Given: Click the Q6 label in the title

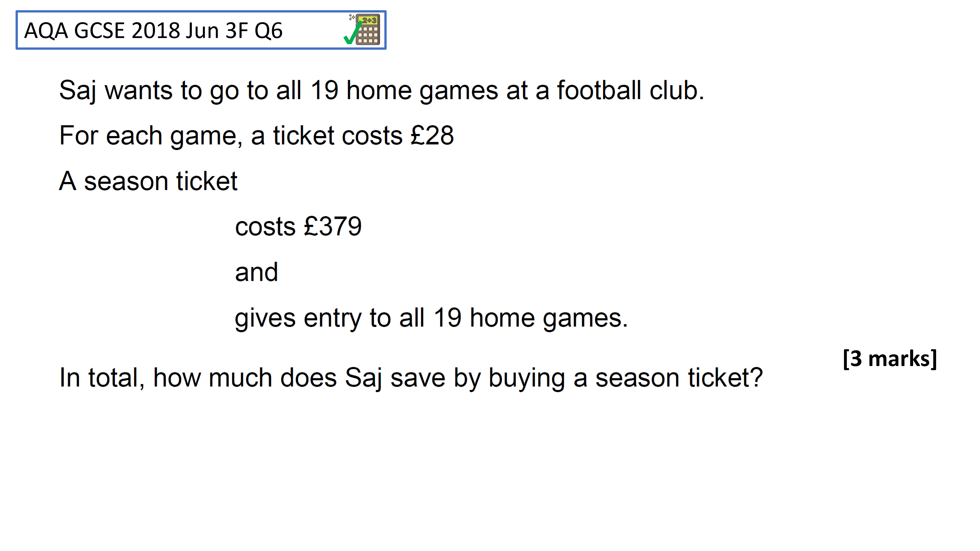Looking at the screenshot, I should click(x=268, y=30).
